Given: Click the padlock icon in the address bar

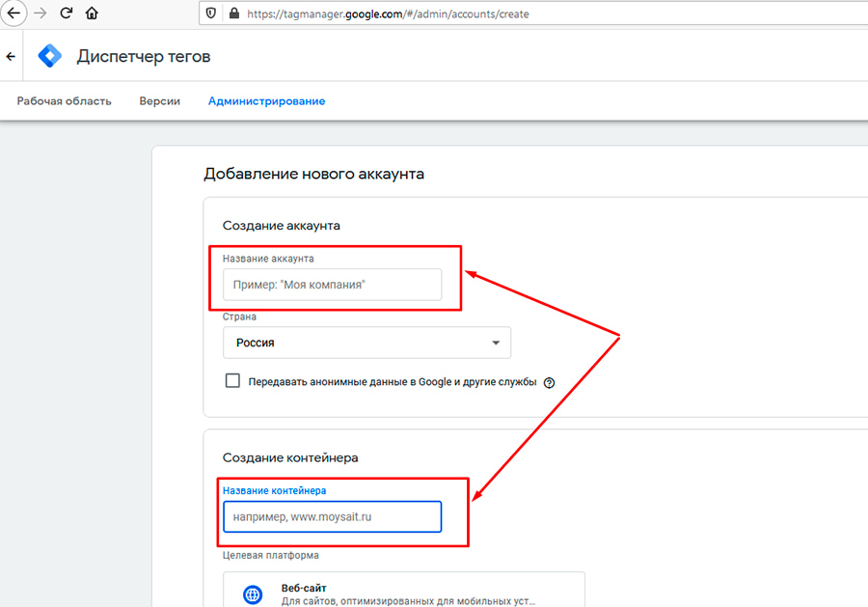Looking at the screenshot, I should 233,14.
